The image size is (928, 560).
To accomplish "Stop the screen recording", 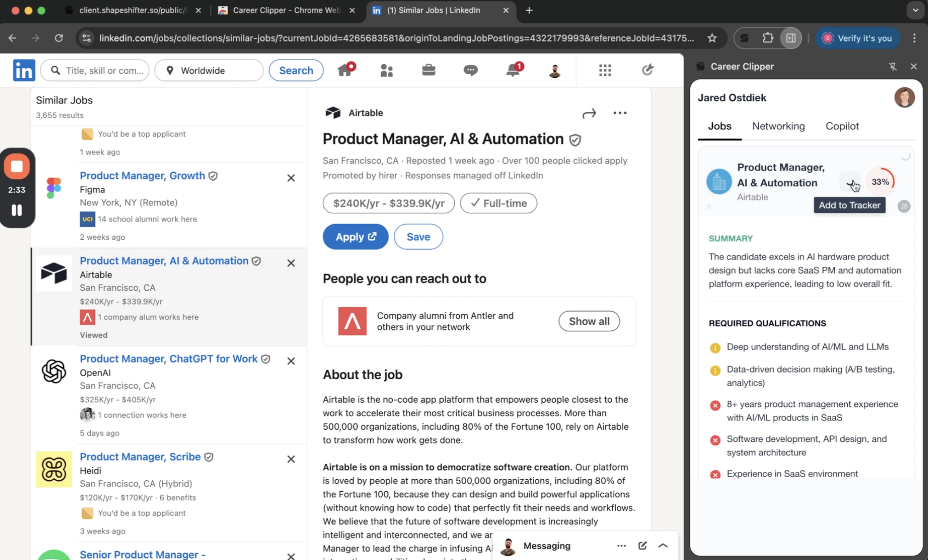I will coord(17,166).
